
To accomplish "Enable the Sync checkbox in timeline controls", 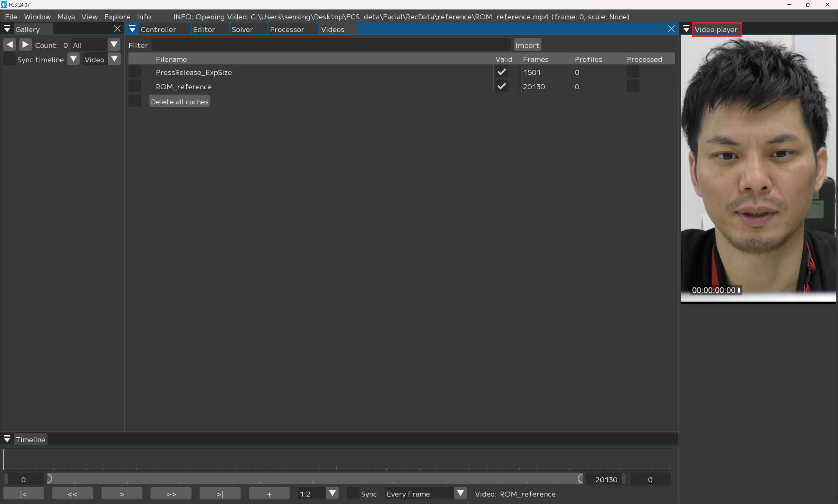I will (353, 494).
